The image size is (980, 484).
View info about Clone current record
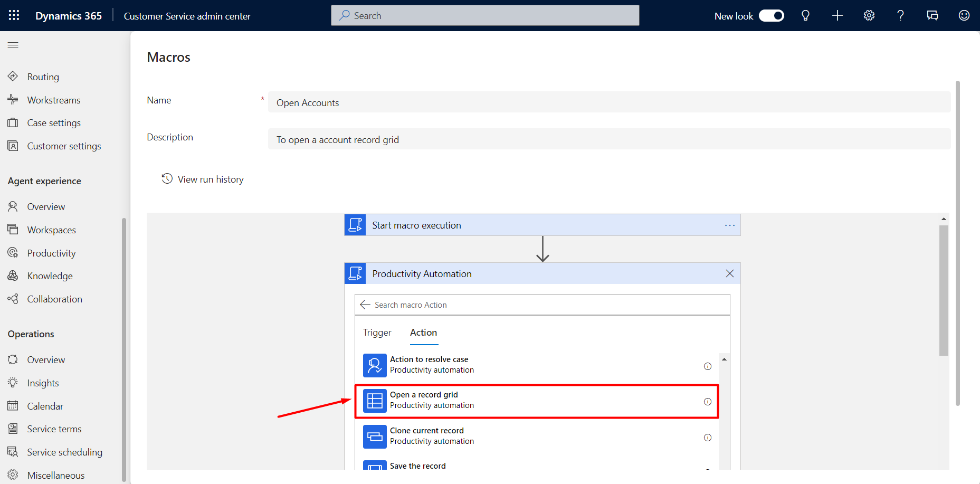(707, 437)
